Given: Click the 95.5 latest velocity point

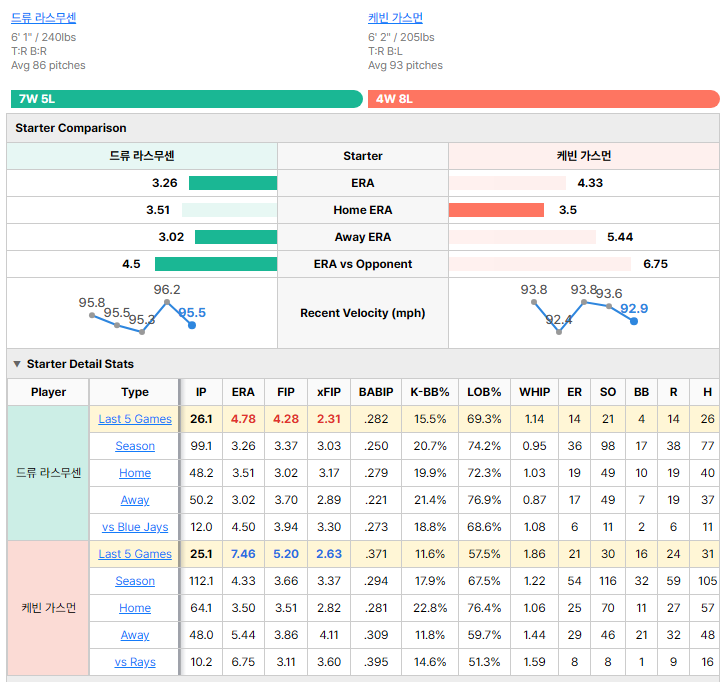Looking at the screenshot, I should [192, 325].
